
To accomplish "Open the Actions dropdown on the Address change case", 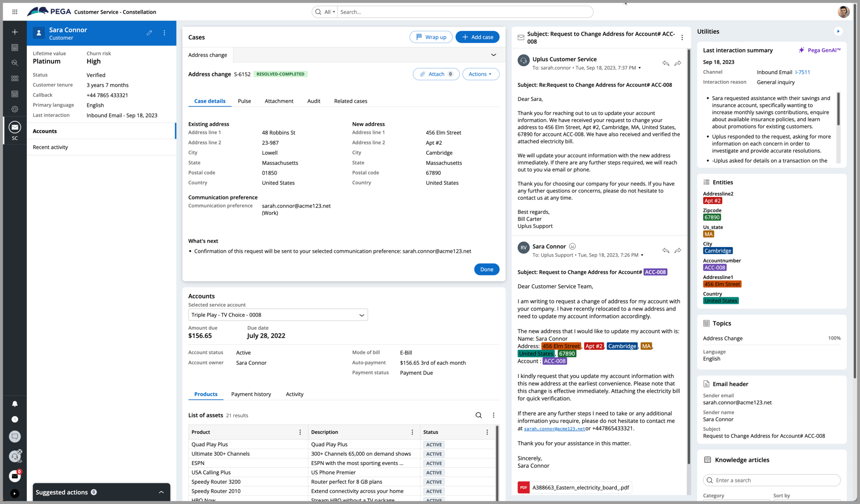I will 480,74.
